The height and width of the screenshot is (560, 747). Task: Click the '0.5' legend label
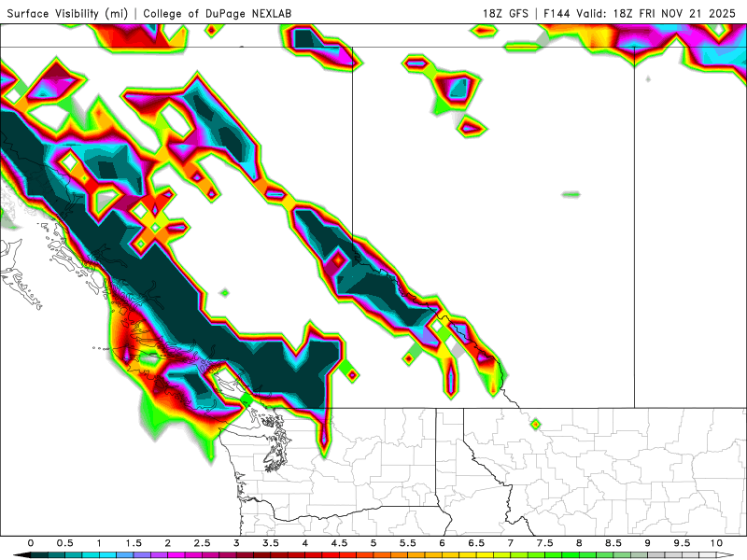[64, 543]
